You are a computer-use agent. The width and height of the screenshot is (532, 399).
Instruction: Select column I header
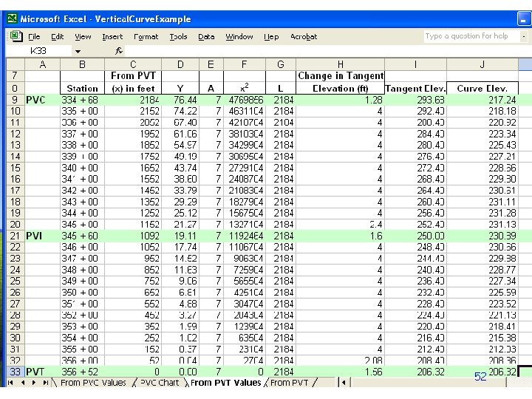tap(415, 64)
